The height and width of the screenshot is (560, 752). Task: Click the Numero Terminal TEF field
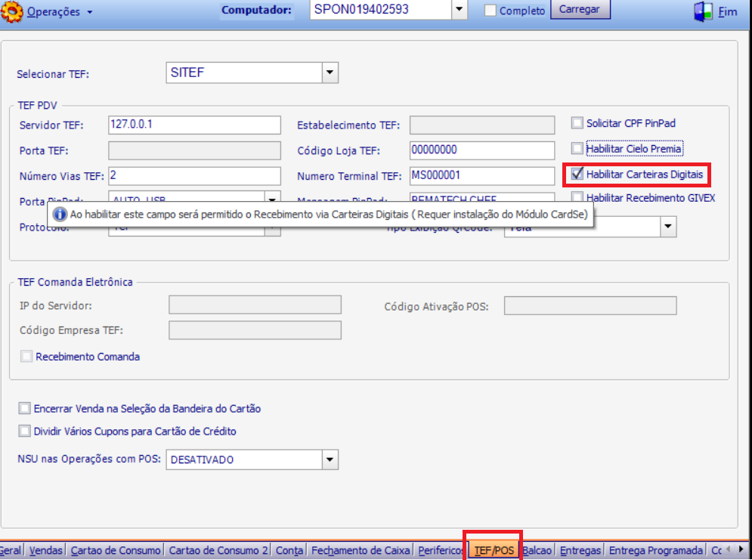pos(482,175)
